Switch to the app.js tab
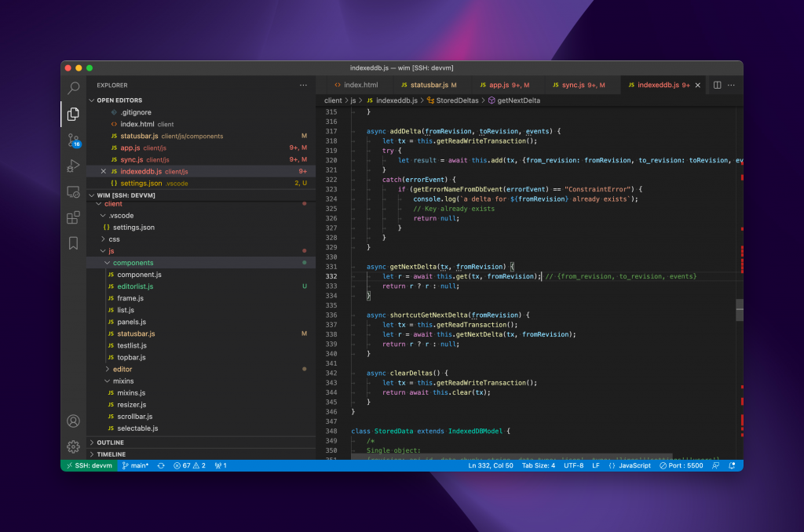Screen dimensions: 804x532 click(505, 85)
